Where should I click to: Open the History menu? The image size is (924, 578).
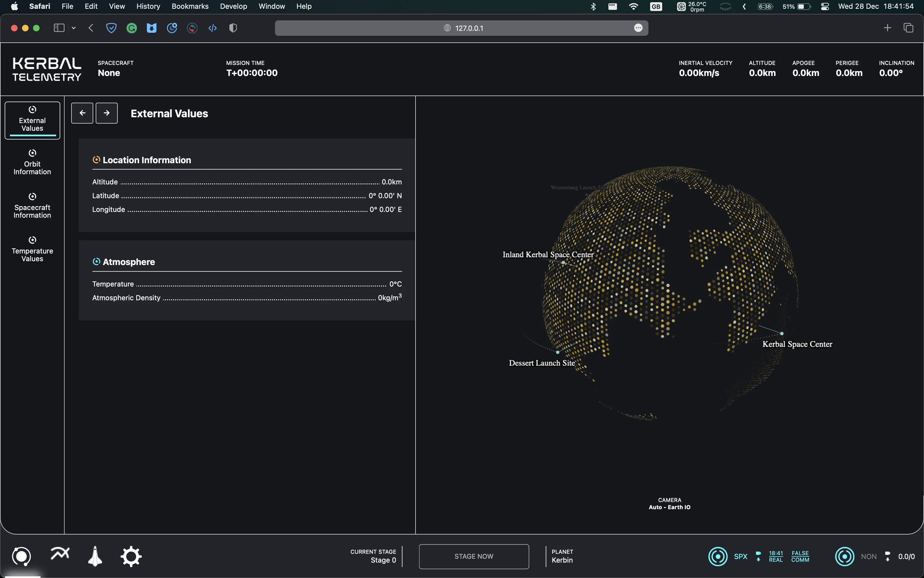coord(148,7)
